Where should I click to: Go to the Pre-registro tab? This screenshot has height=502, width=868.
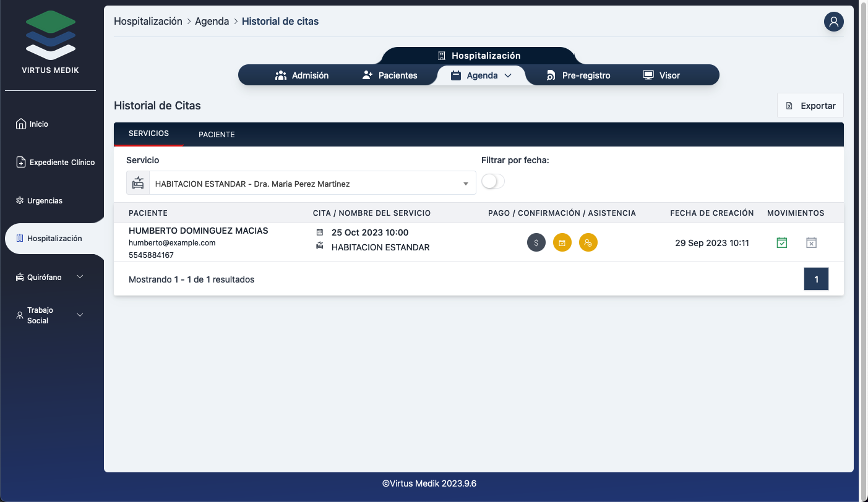(578, 75)
